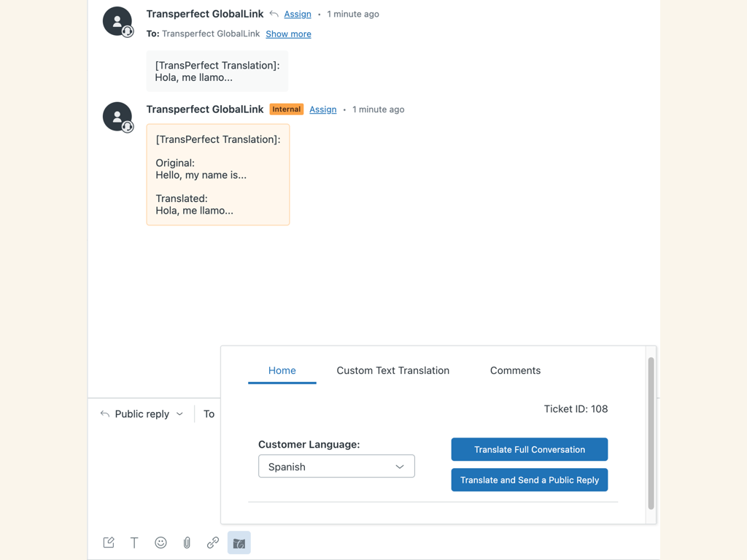
Task: Insert a link with the chain icon
Action: coord(213,542)
